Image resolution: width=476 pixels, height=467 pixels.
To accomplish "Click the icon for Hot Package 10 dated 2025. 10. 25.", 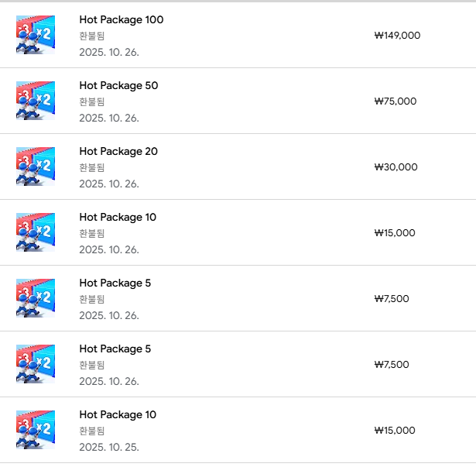I will pos(36,430).
